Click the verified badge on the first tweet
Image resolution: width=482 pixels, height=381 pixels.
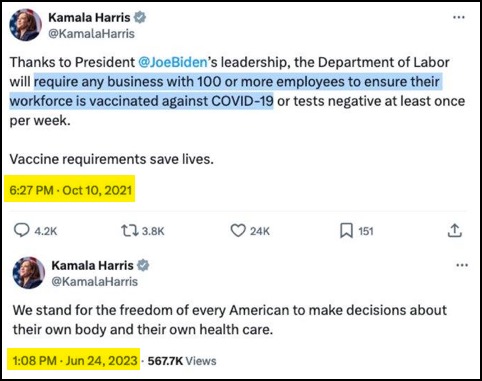[140, 17]
